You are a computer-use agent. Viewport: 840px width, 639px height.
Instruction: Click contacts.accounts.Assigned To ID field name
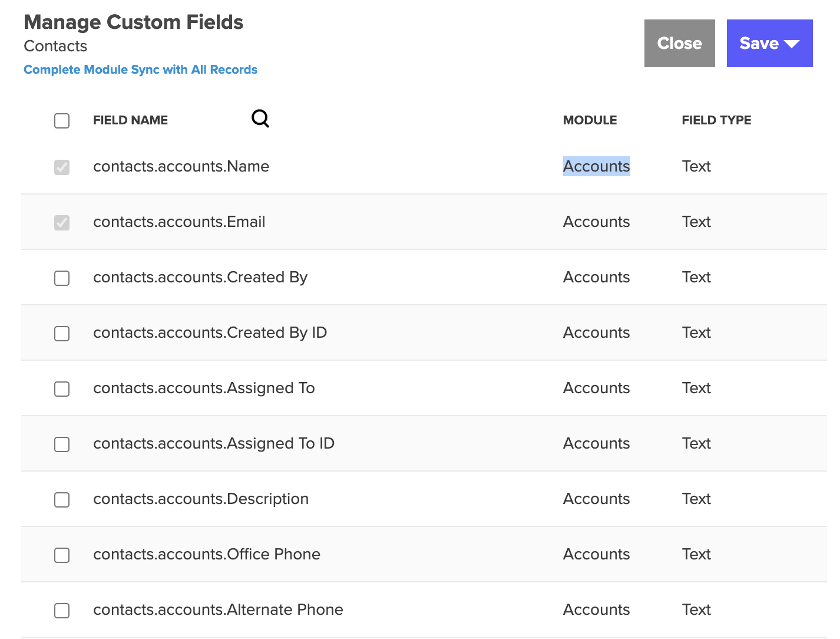point(214,443)
